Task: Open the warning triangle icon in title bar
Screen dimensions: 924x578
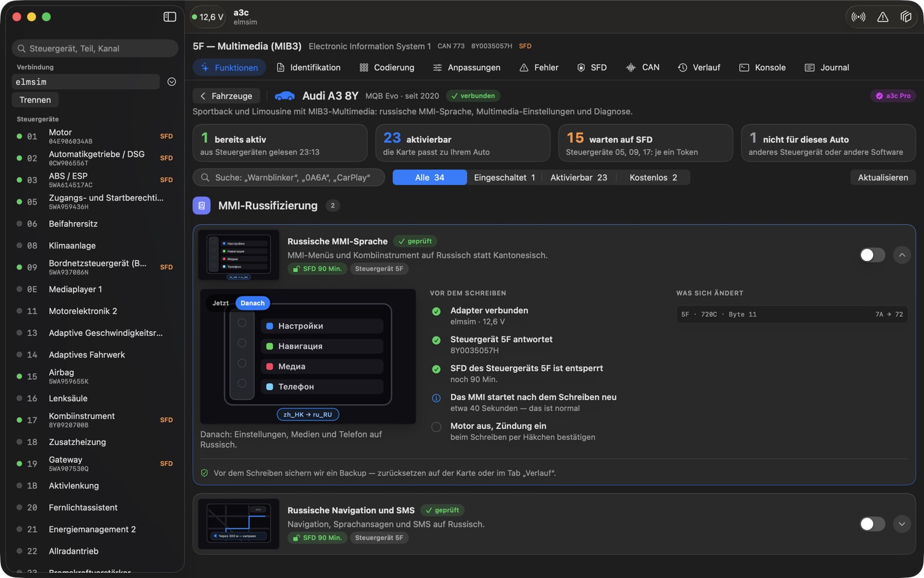Action: (882, 17)
